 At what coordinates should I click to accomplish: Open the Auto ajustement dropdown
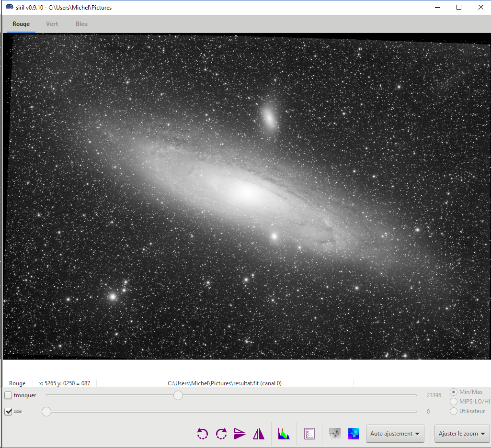(395, 434)
